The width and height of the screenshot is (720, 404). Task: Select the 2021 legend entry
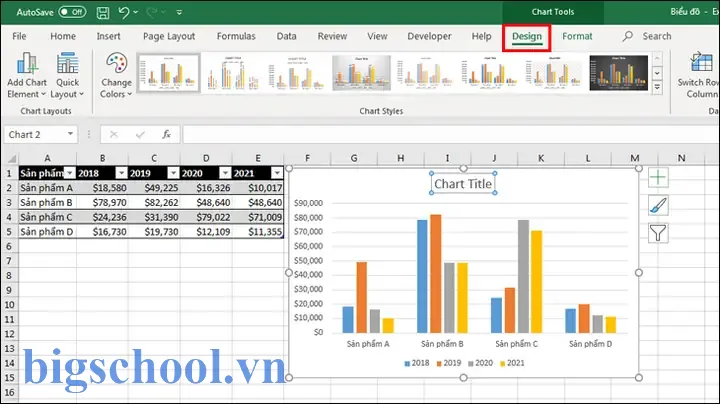(512, 363)
